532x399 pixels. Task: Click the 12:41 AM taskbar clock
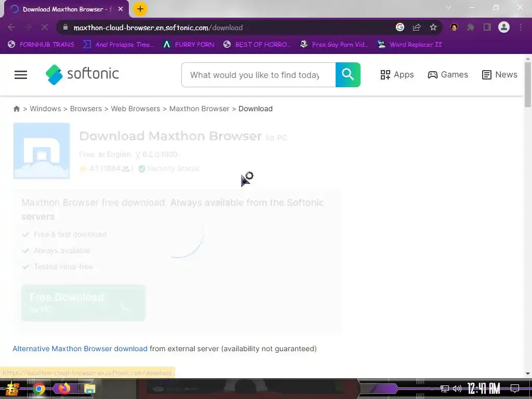click(x=484, y=389)
